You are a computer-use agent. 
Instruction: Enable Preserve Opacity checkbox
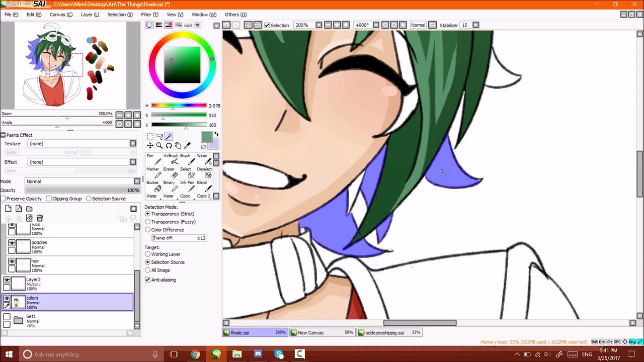click(x=3, y=199)
